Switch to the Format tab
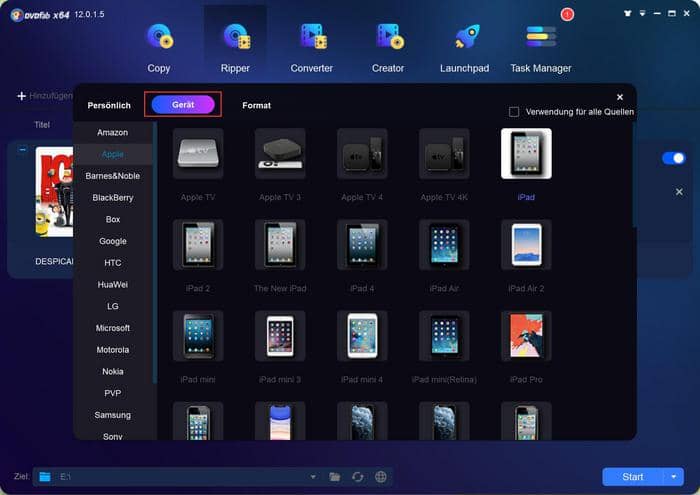700x495 pixels. 256,105
